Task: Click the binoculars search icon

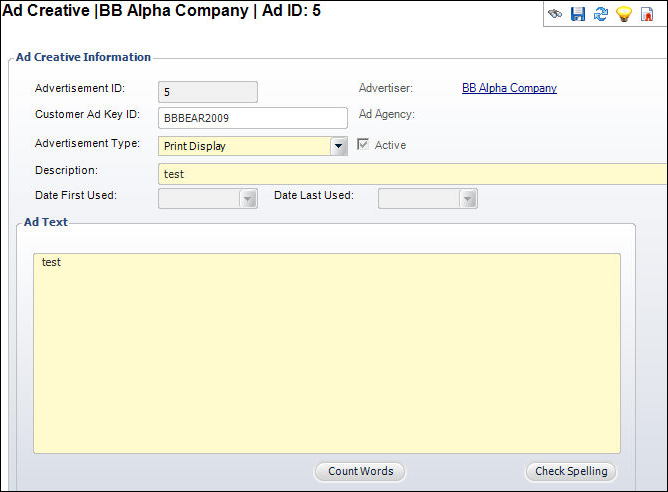Action: (x=555, y=14)
